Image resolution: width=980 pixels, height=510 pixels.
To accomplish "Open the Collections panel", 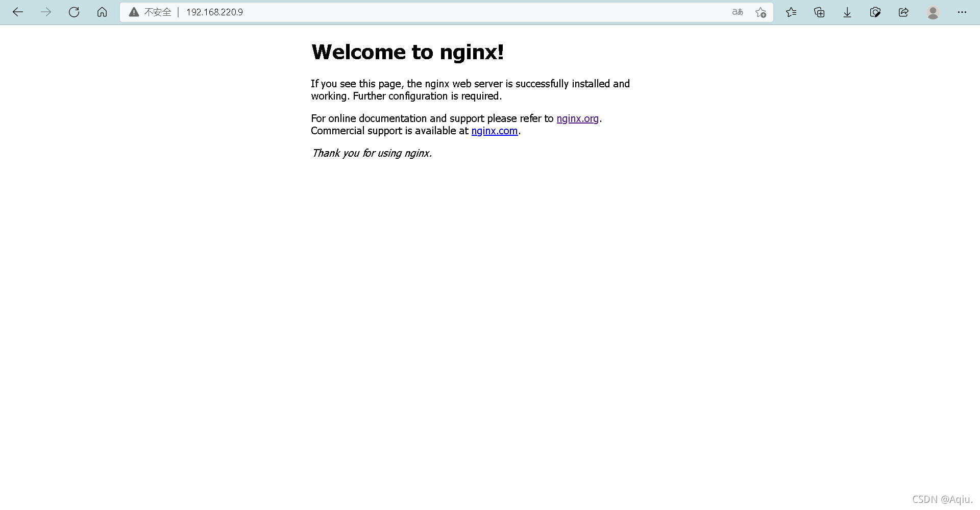I will 819,12.
